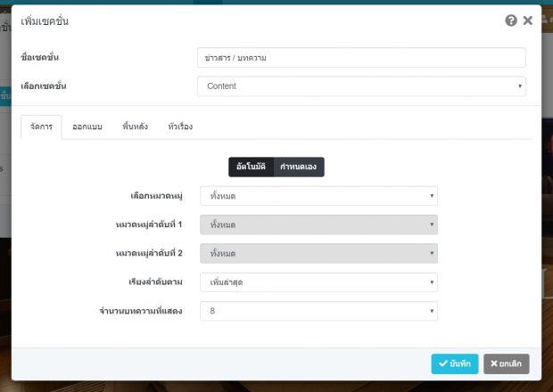The height and width of the screenshot is (392, 553).
Task: Enable the อัตโนมัติ mode toggle
Action: tap(251, 167)
